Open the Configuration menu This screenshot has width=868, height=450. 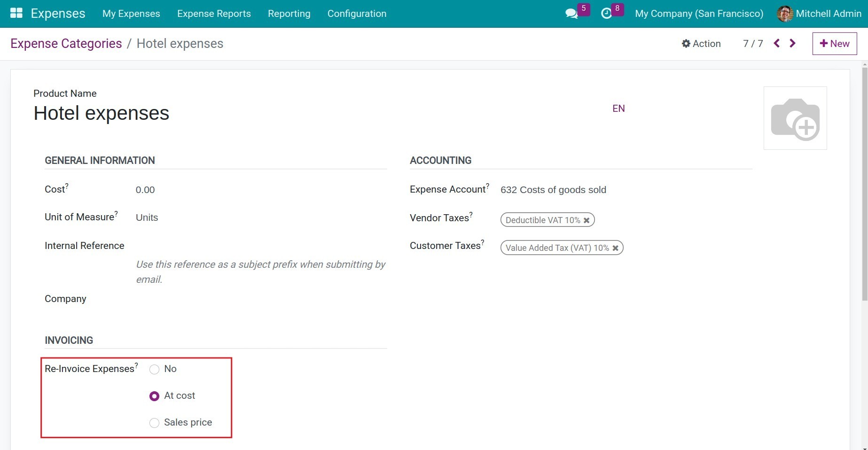(x=357, y=14)
